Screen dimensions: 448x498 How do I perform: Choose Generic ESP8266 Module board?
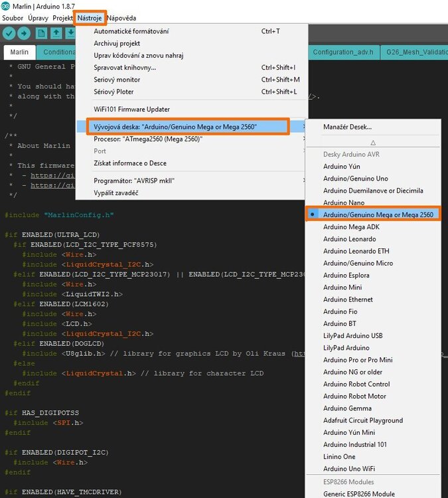click(x=373, y=493)
